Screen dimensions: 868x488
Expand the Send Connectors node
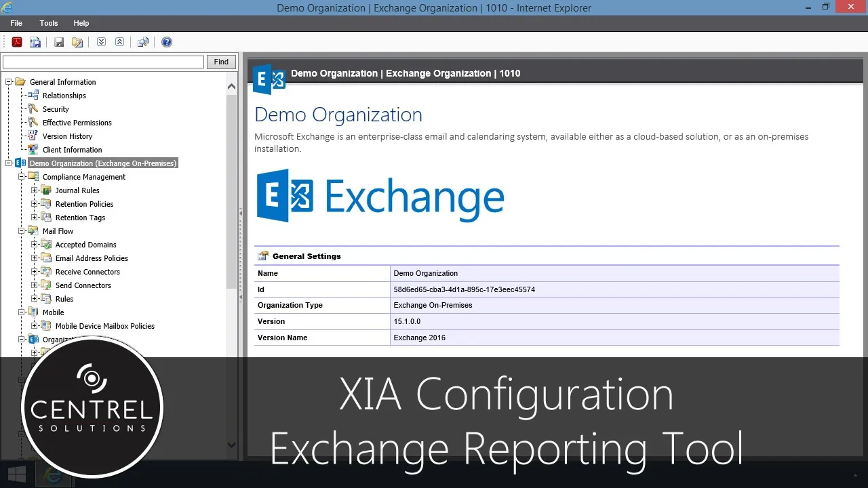35,285
